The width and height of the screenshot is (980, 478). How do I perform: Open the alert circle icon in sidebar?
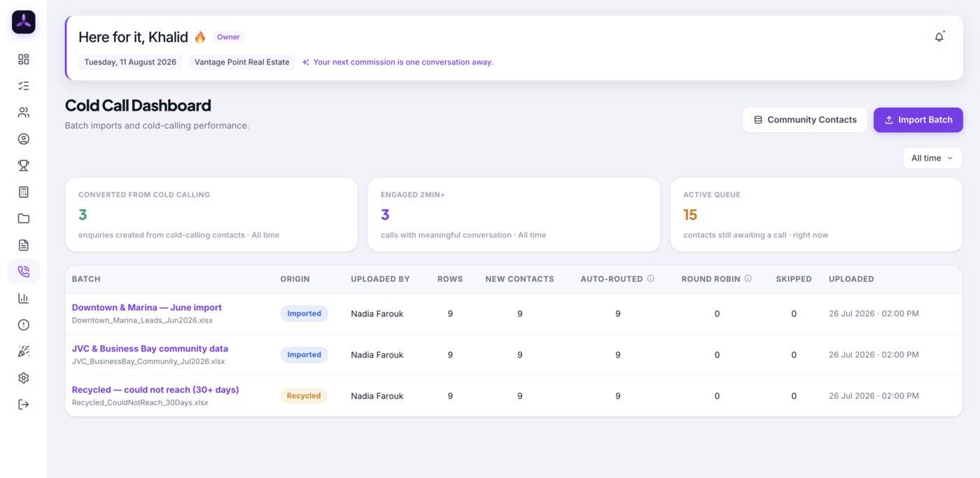pyautogui.click(x=24, y=325)
